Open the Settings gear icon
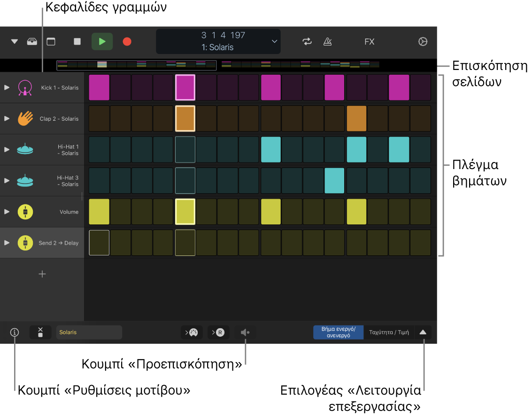Viewport: 532px width, 417px height. [x=423, y=41]
